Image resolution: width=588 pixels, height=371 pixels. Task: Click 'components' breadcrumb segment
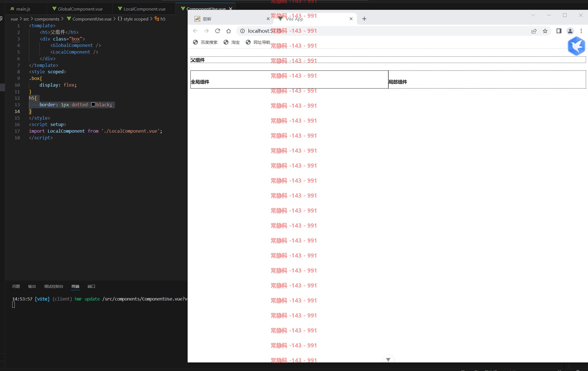[47, 19]
